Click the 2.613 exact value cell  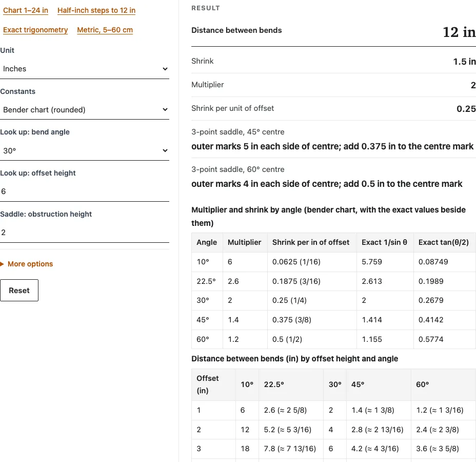pos(385,281)
